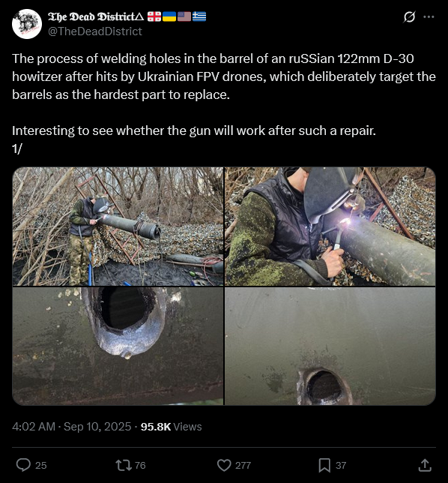
Task: Click the 4:02 AM Sep 10, 2025 timestamp
Action: (x=72, y=427)
